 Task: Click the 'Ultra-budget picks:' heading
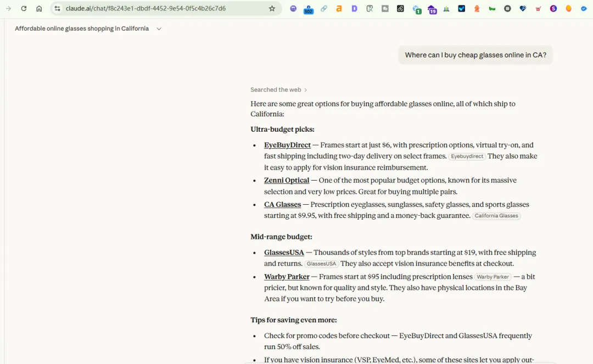[x=283, y=129]
